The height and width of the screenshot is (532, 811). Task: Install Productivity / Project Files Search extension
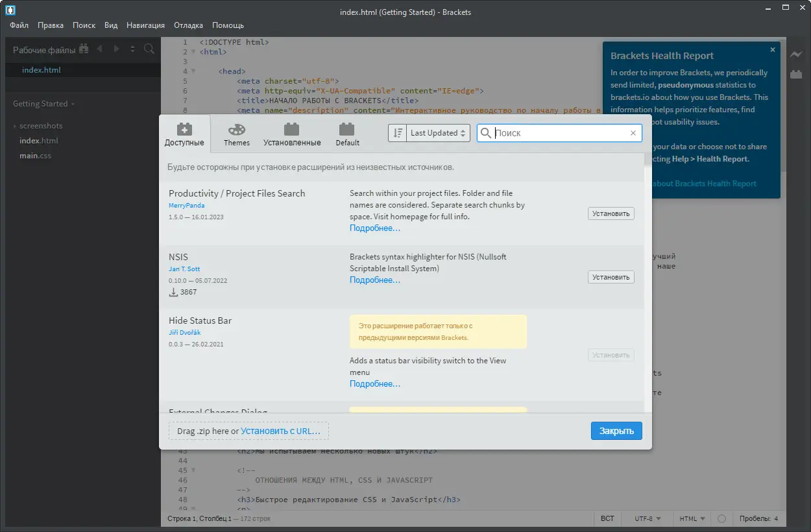(611, 213)
